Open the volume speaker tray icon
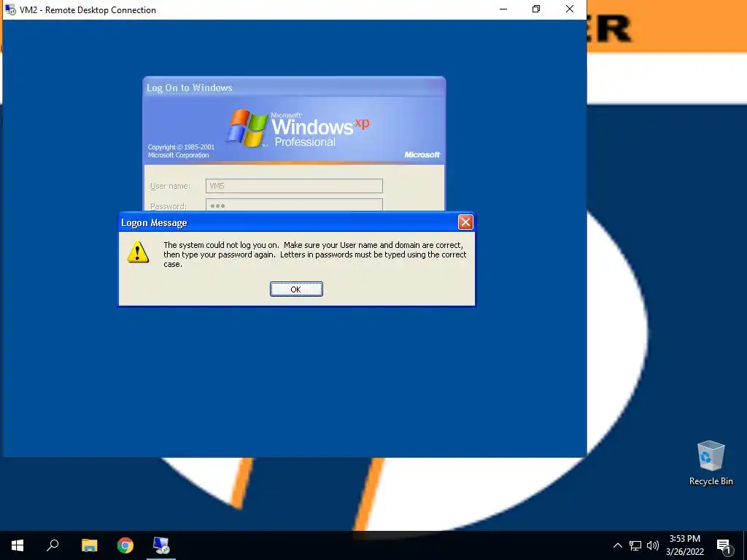The height and width of the screenshot is (560, 747). pyautogui.click(x=653, y=545)
